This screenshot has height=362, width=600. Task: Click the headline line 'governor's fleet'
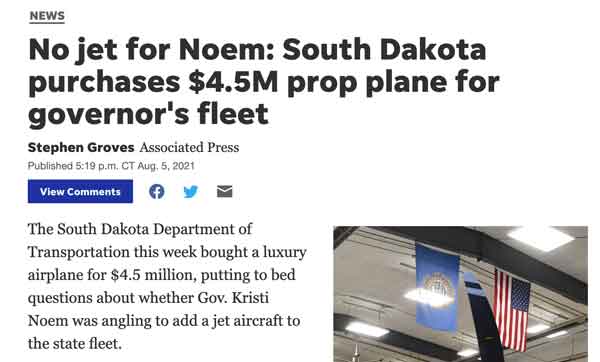coord(148,114)
